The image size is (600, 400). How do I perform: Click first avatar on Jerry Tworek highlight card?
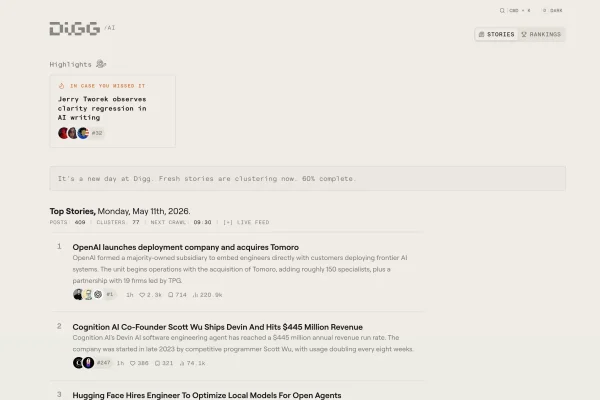point(63,133)
